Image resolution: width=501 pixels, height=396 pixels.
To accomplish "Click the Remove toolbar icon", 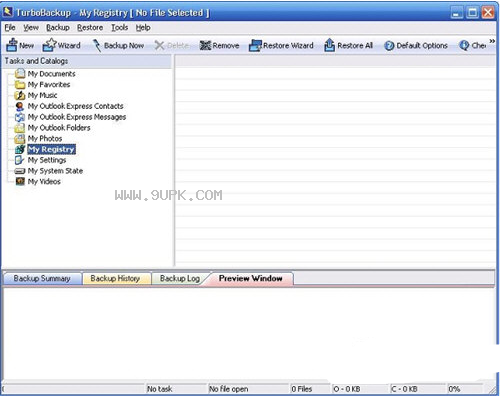I will 205,45.
